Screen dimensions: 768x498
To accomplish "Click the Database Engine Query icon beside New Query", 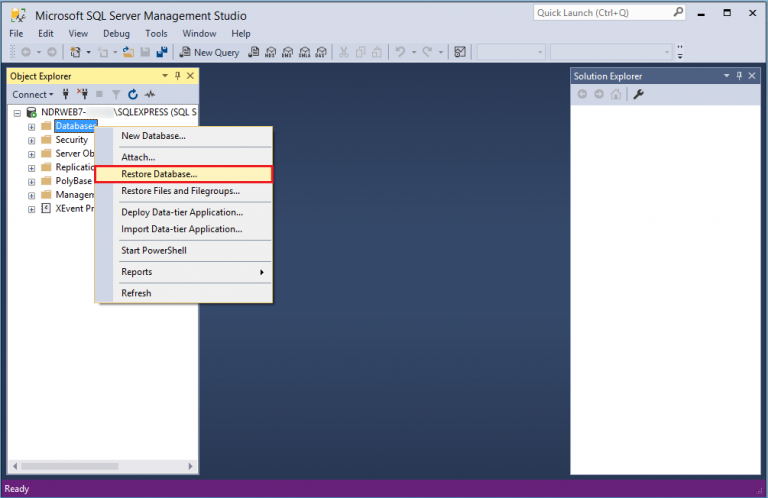I will (x=254, y=52).
